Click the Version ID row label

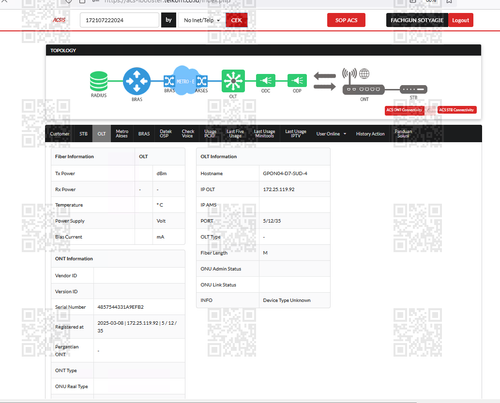pos(66,292)
